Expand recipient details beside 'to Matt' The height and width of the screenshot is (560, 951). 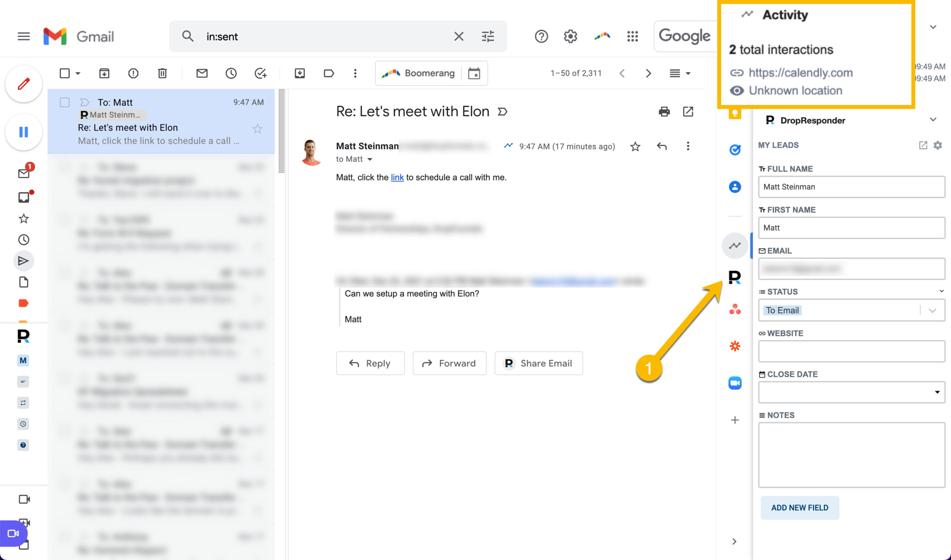[x=370, y=160]
